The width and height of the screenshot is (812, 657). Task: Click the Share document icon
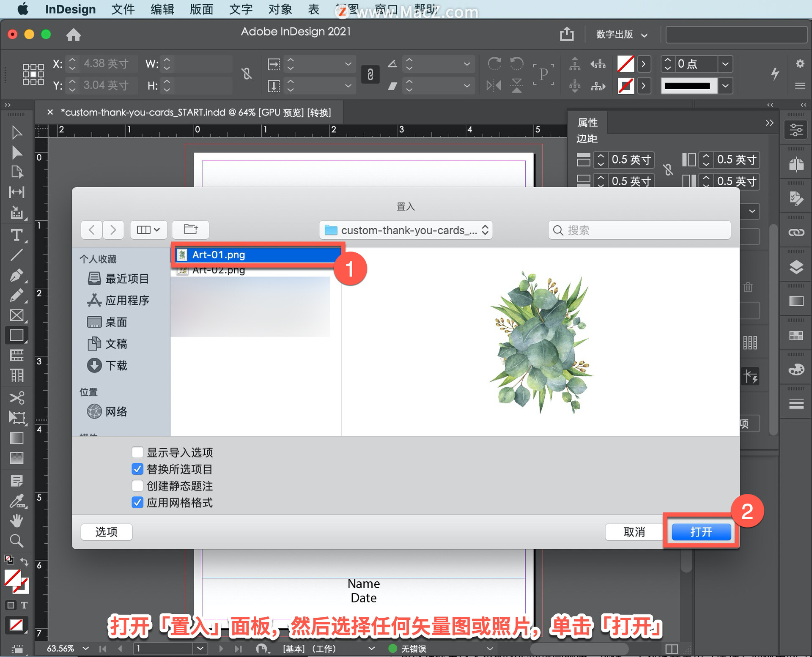pos(567,34)
